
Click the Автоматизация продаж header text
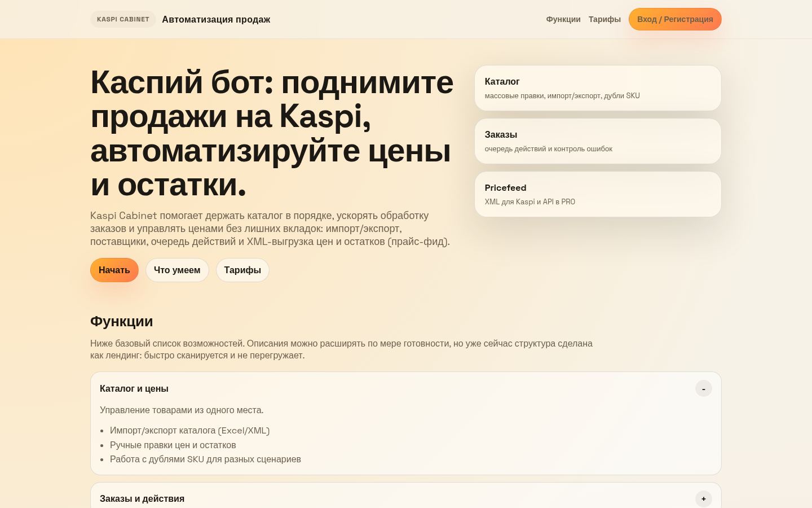click(216, 19)
